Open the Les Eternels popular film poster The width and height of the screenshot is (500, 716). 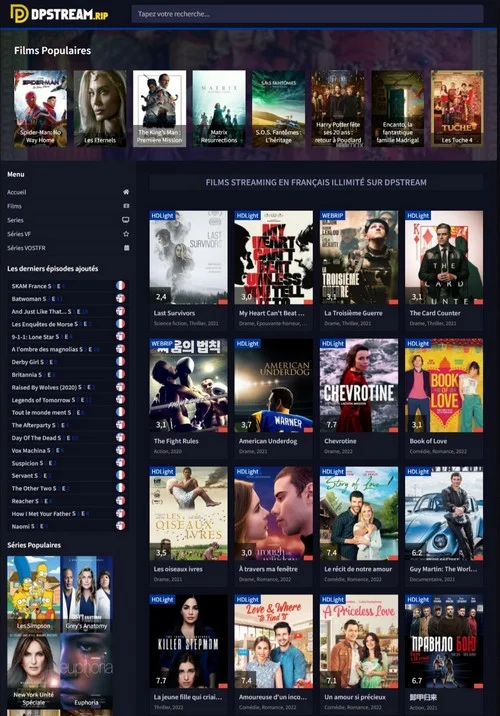pos(100,108)
